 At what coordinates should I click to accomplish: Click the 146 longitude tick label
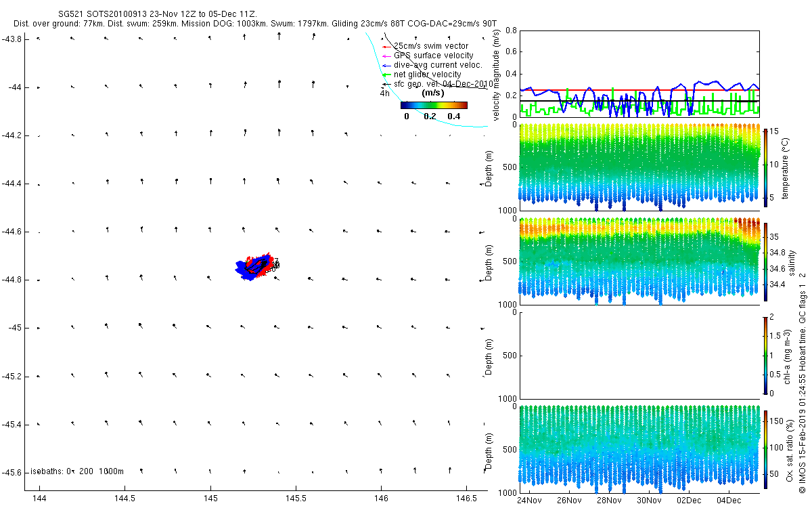[381, 499]
